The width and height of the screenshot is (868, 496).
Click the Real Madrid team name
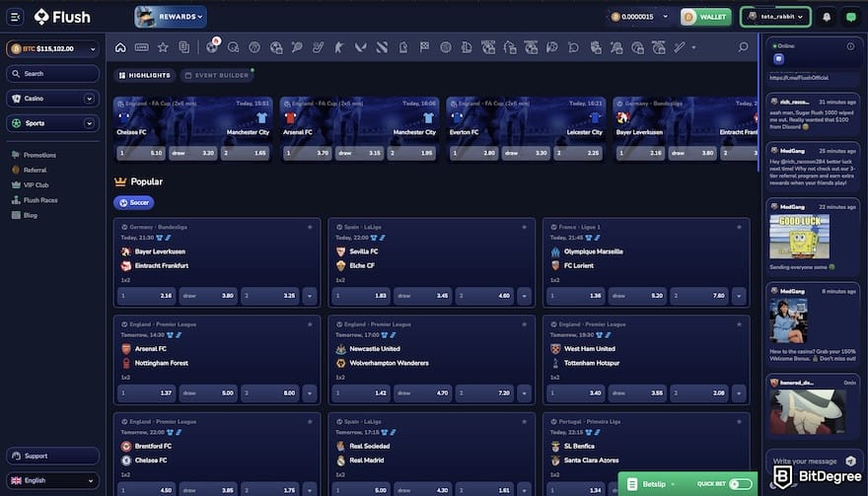[x=367, y=461]
